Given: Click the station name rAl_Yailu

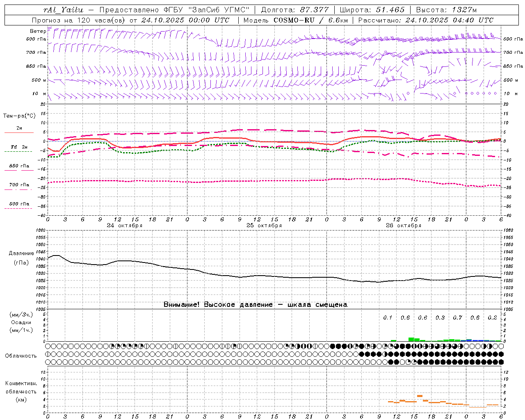Looking at the screenshot, I should (63, 10).
